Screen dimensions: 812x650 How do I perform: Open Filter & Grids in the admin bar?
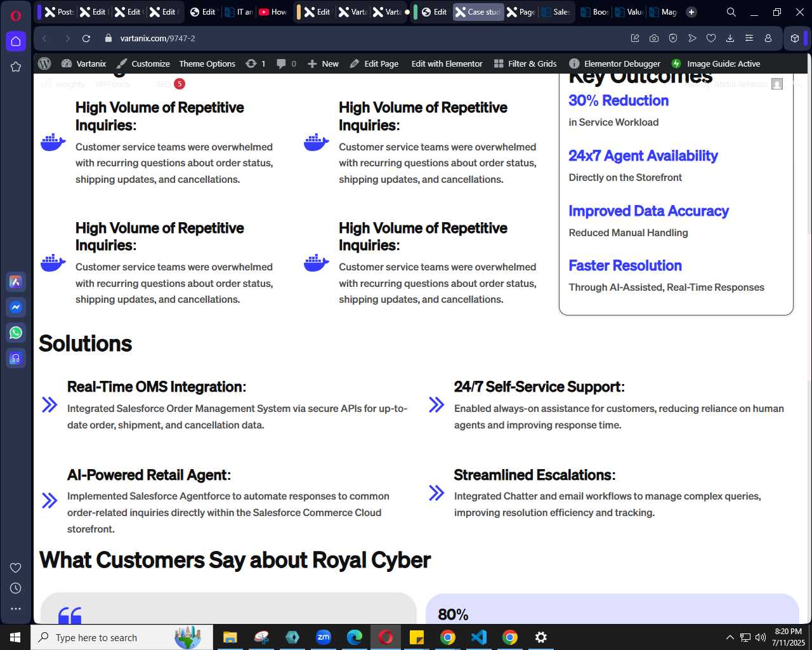pyautogui.click(x=525, y=63)
